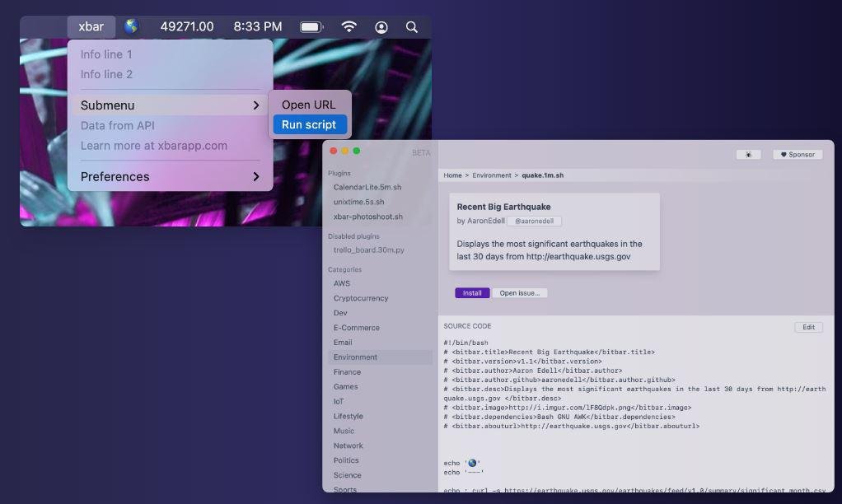Click the user account menu bar icon
The width and height of the screenshot is (842, 504).
pyautogui.click(x=381, y=27)
